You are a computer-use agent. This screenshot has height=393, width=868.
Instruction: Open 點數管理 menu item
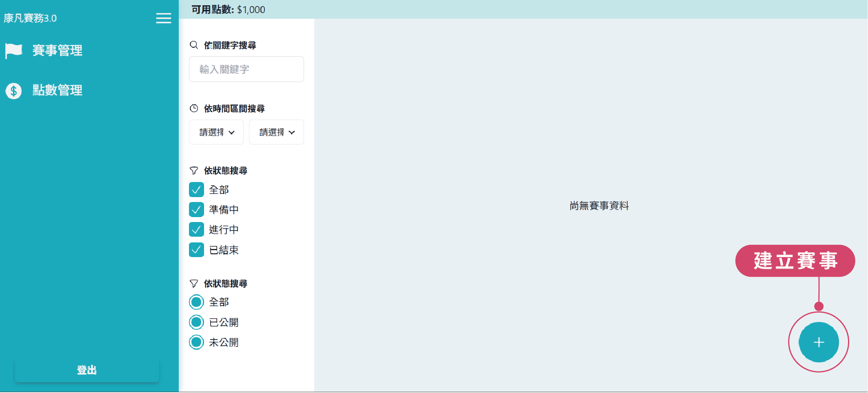[x=57, y=90]
